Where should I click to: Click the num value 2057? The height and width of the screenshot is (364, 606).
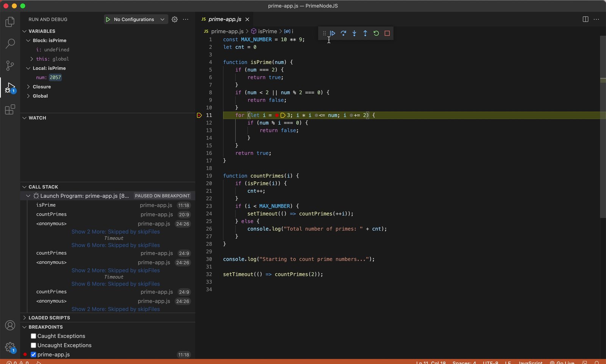[x=55, y=77]
